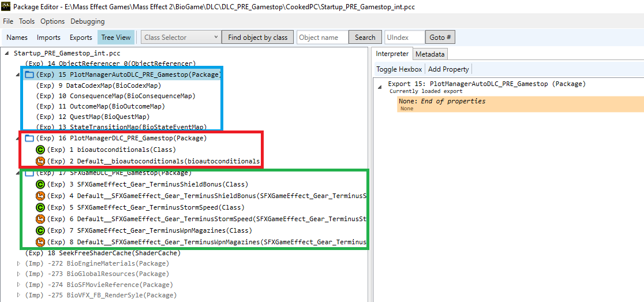Select None: End of properties row

coord(520,105)
